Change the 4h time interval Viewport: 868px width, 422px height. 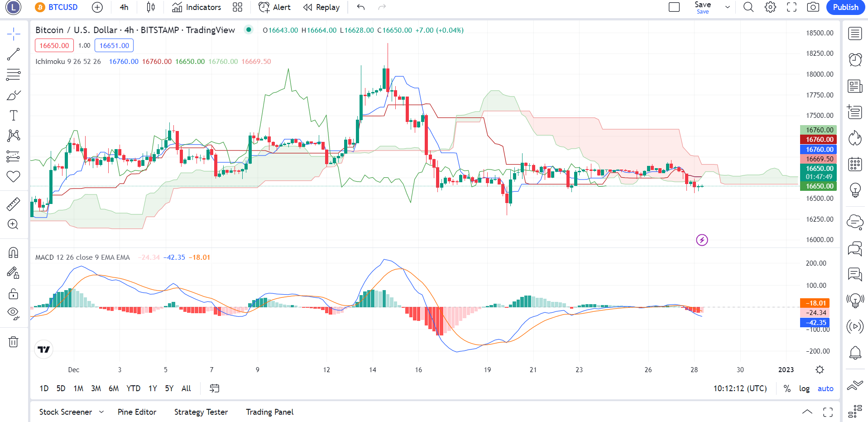pyautogui.click(x=124, y=7)
